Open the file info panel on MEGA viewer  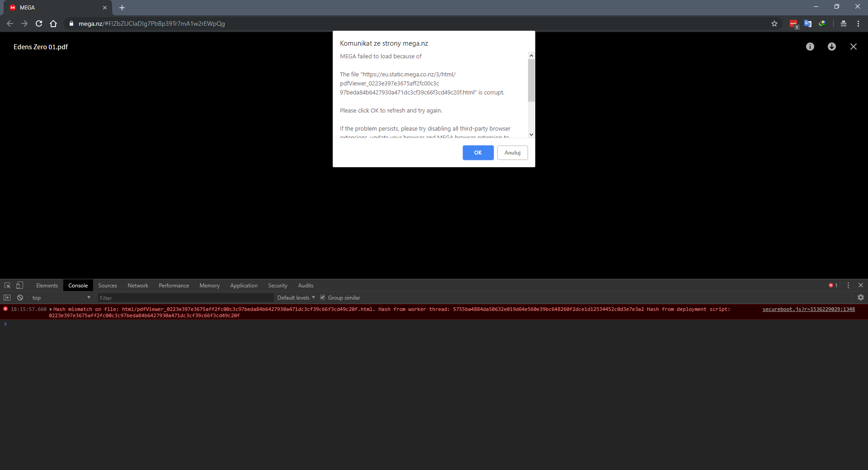(810, 47)
